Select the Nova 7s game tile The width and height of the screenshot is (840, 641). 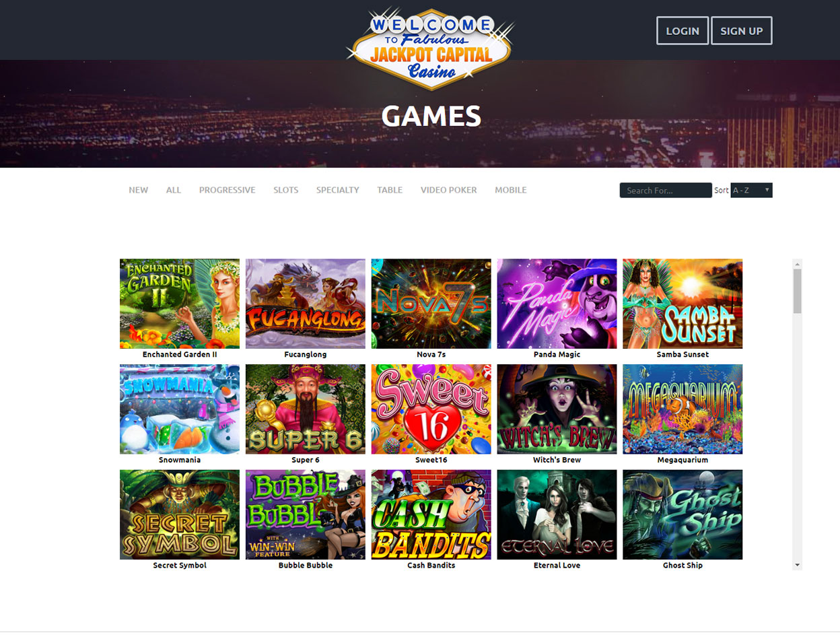tap(431, 304)
